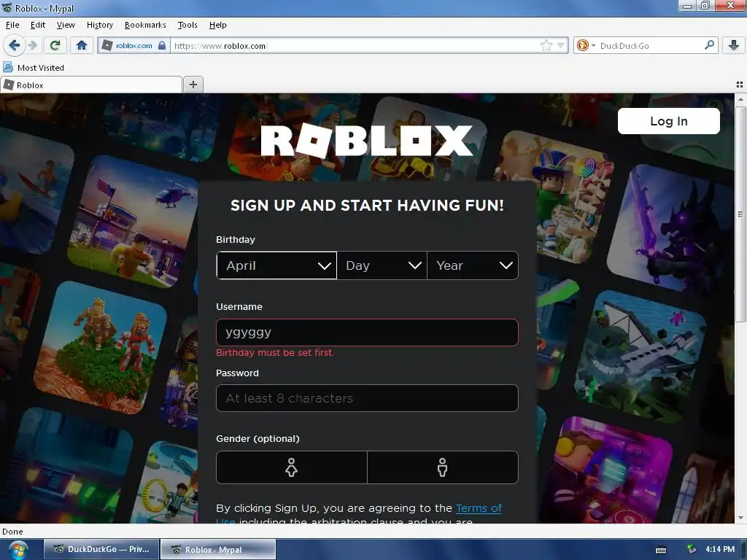Click the Mypal system tray icon
This screenshot has height=560, width=747.
tap(692, 550)
